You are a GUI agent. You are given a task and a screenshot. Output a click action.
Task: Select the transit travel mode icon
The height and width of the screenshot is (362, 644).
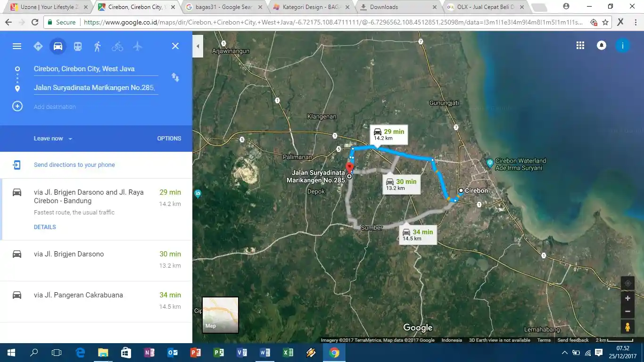78,46
